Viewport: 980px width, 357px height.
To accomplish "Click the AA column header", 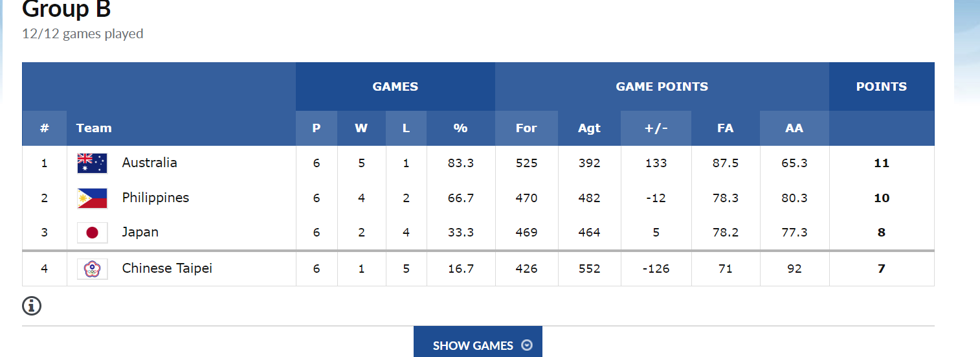I will 794,128.
